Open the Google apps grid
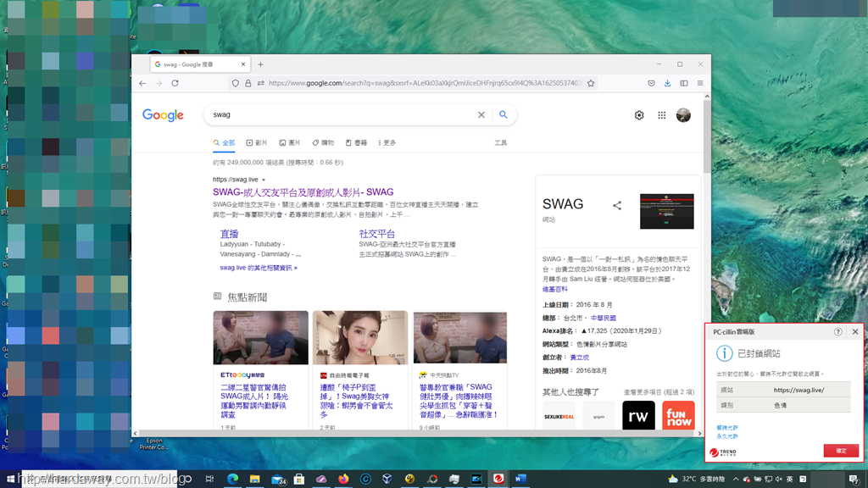Image resolution: width=868 pixels, height=488 pixels. [x=661, y=115]
